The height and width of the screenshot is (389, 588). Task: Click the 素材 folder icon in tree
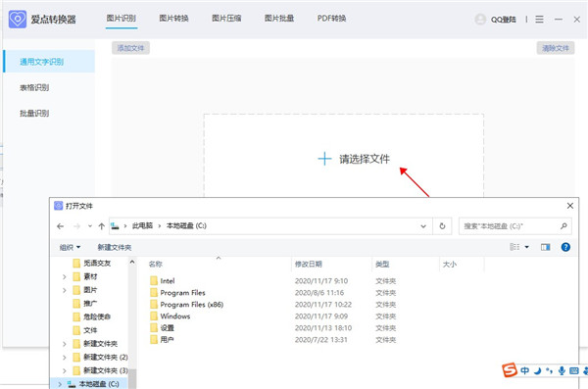point(76,276)
